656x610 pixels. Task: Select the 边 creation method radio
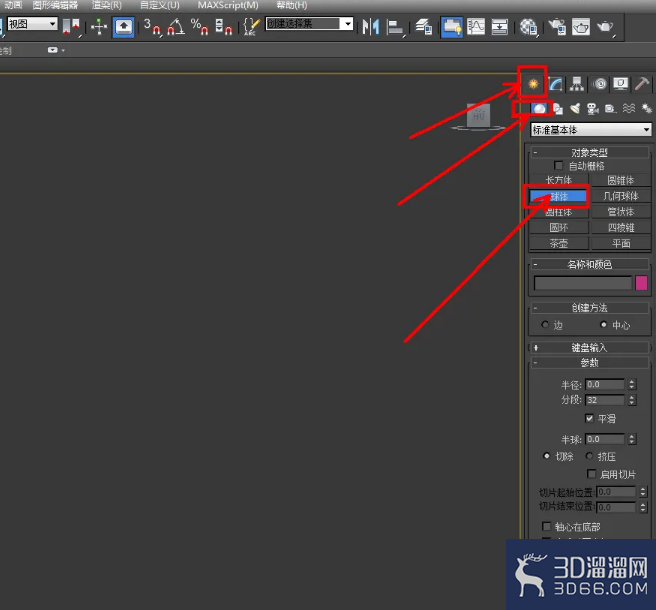[x=545, y=325]
